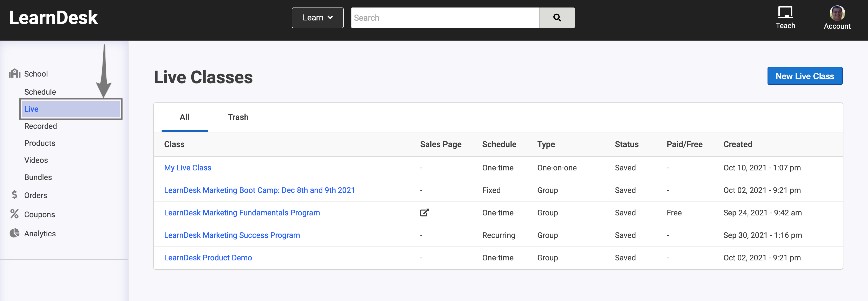Open the Teach laptop icon

click(x=785, y=12)
